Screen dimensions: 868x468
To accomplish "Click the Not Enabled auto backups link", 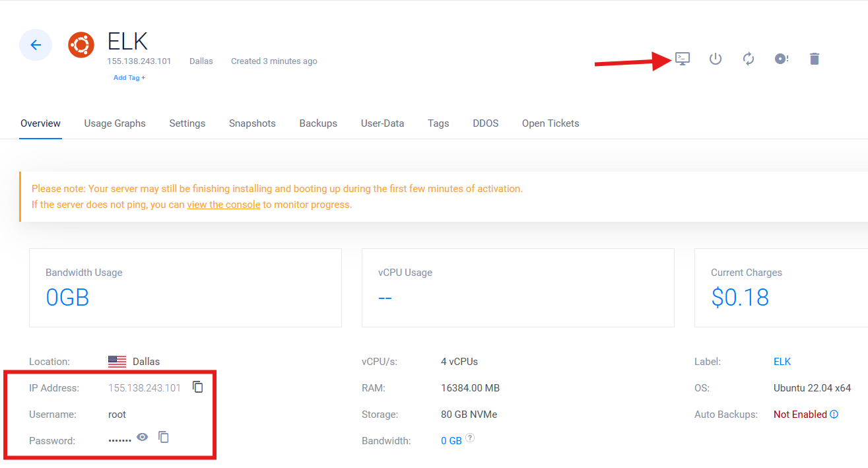I will coord(800,415).
